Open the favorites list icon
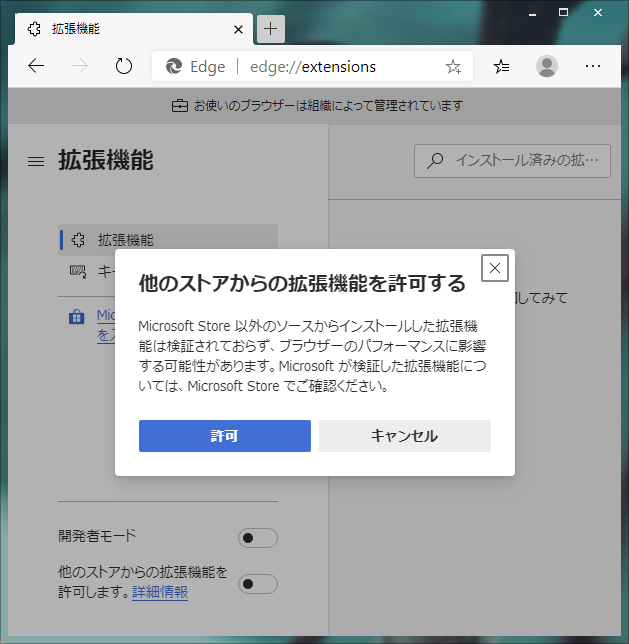The height and width of the screenshot is (644, 629). click(501, 66)
